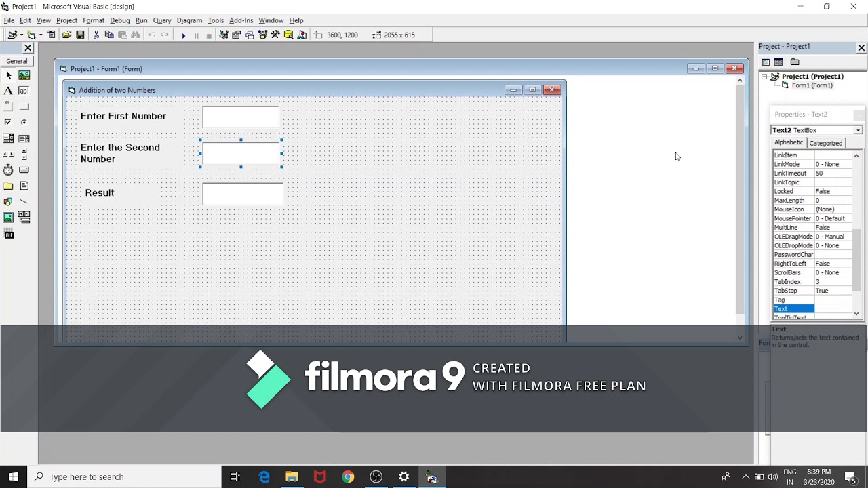Select the OLE tool
Viewport: 868px width, 488px height.
click(8, 234)
